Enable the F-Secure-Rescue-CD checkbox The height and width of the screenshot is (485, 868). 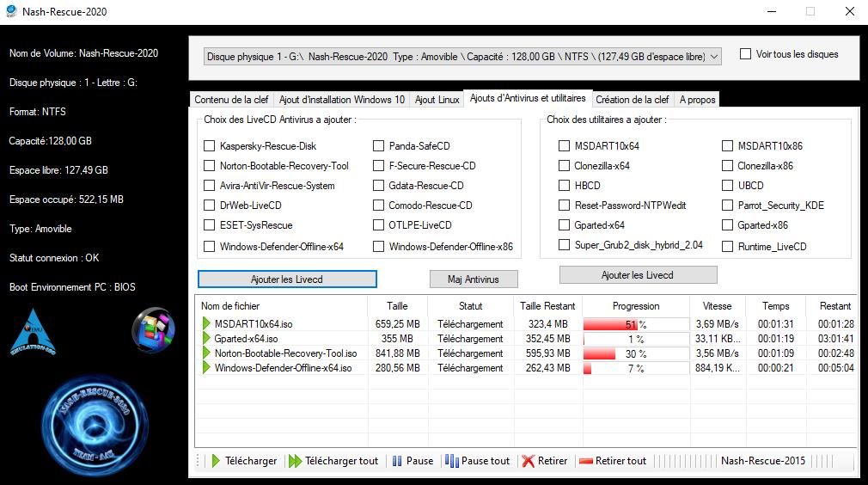point(379,166)
